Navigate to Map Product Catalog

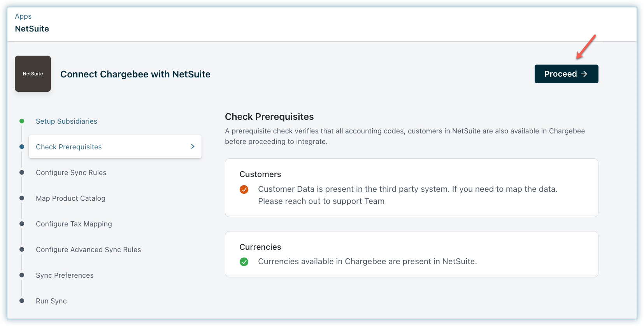tap(70, 198)
